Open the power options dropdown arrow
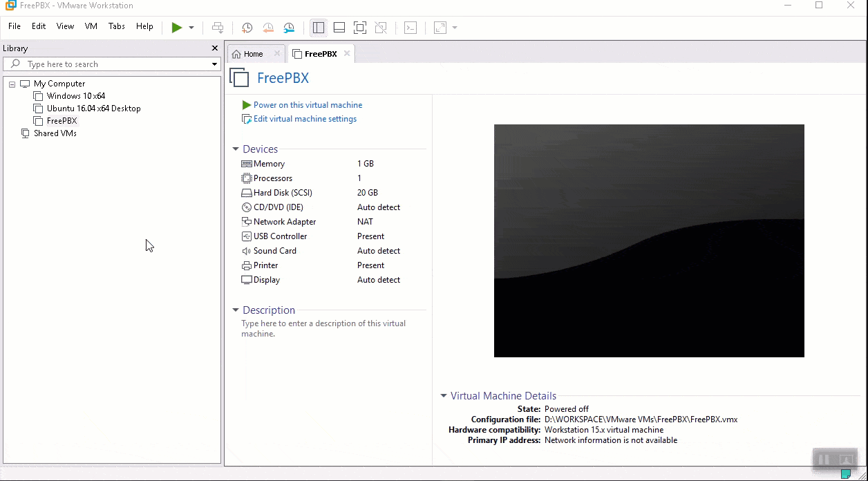 [x=191, y=28]
